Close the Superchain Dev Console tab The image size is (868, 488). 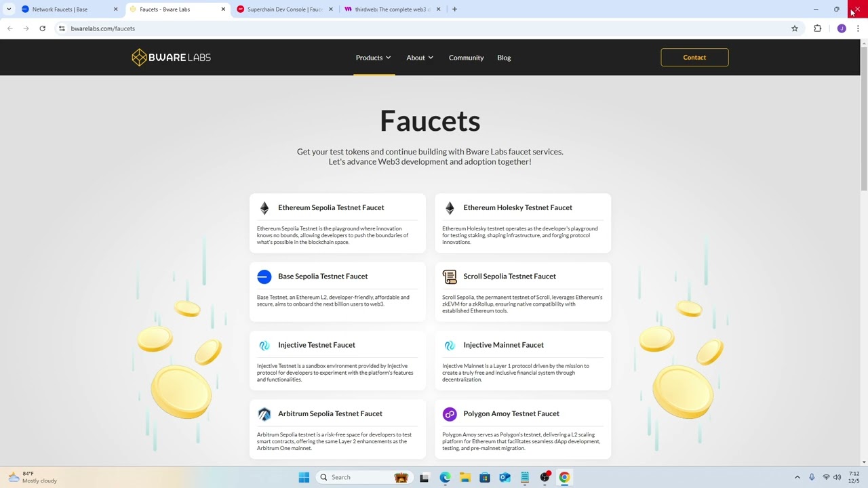coord(331,9)
